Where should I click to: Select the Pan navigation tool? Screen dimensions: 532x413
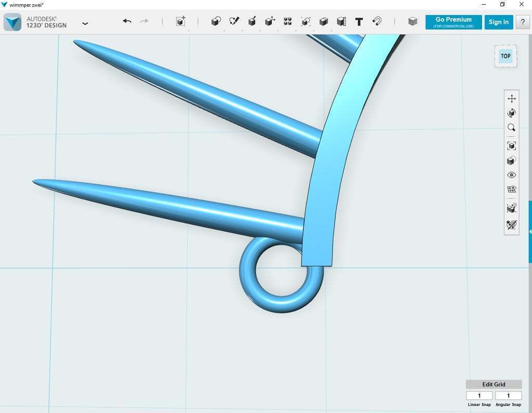tap(512, 99)
